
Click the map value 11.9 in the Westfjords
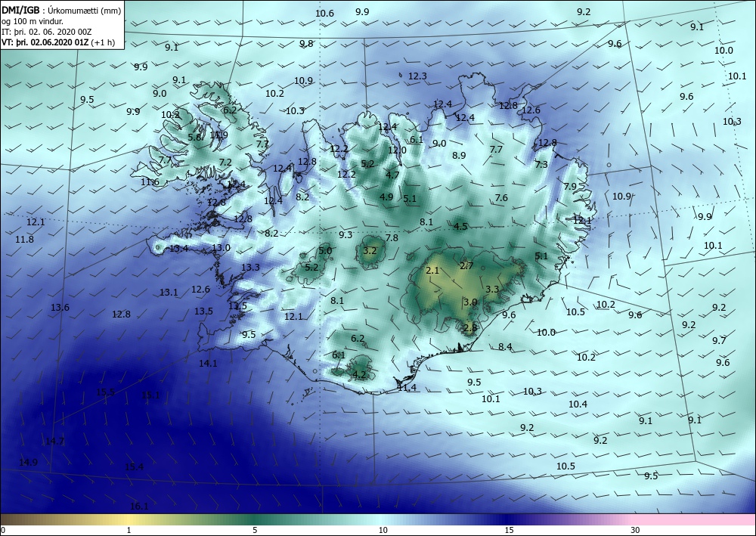point(219,135)
